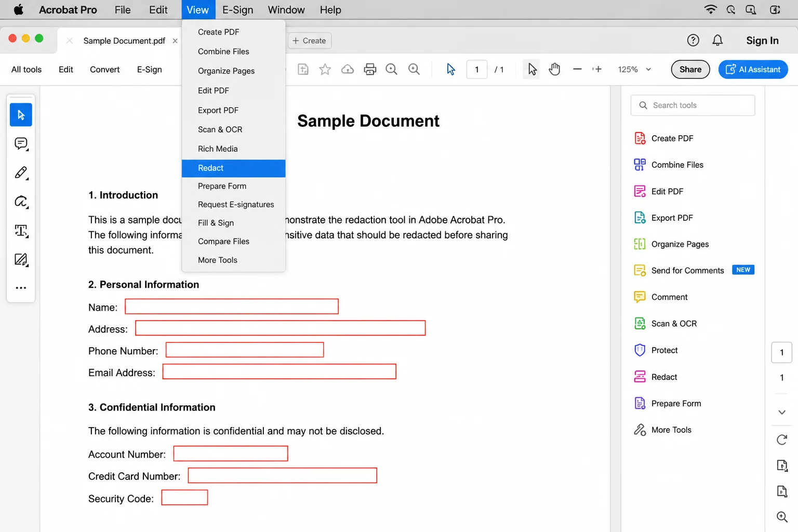The image size is (798, 532).
Task: Open the Help menu in menu bar
Action: (330, 10)
